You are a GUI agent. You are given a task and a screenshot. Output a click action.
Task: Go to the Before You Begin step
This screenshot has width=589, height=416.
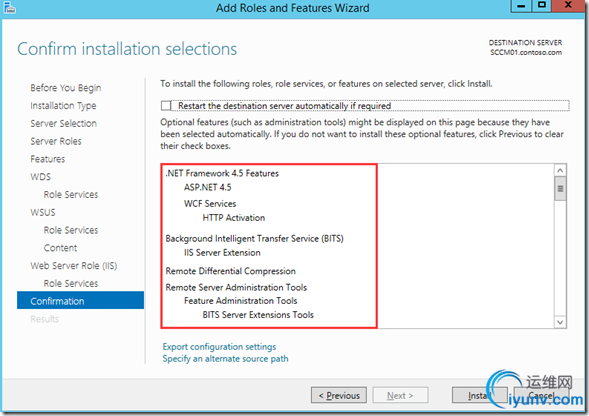tap(66, 88)
